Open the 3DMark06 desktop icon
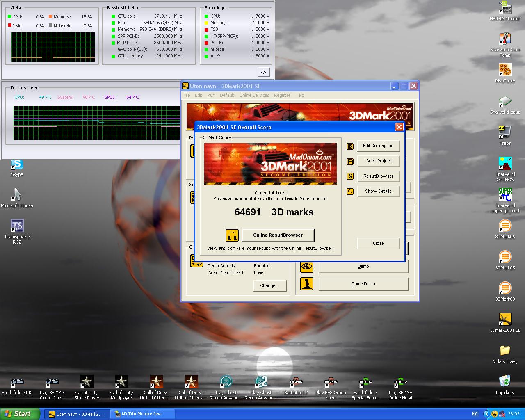The height and width of the screenshot is (420, 525). coord(505,226)
